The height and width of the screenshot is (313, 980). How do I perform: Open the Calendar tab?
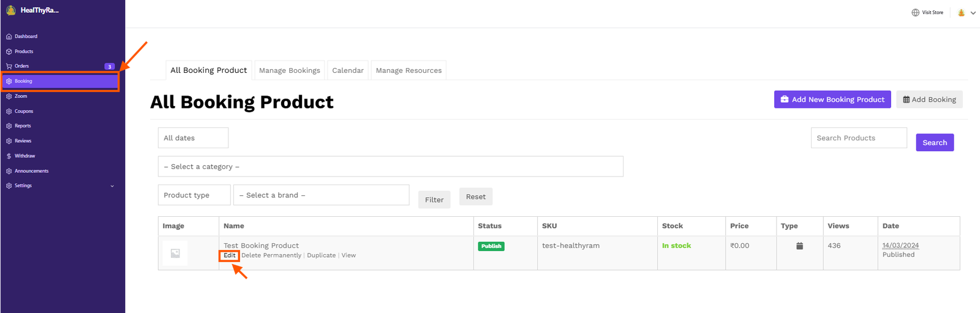(x=348, y=70)
